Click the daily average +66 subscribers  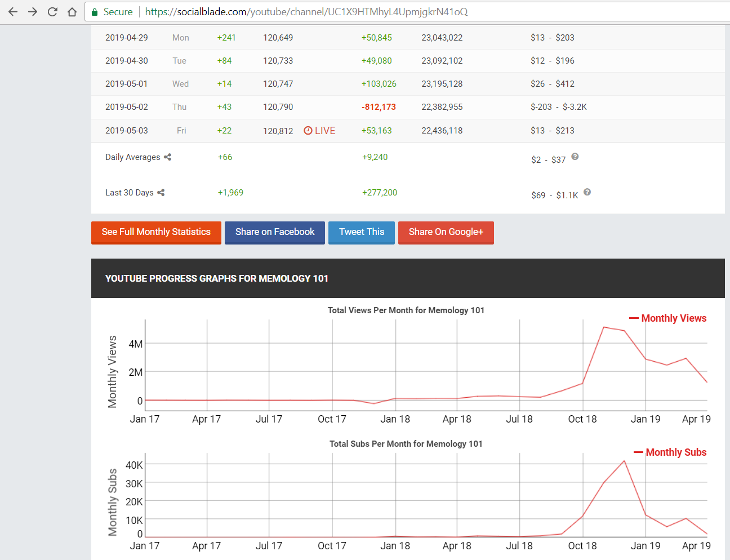225,157
